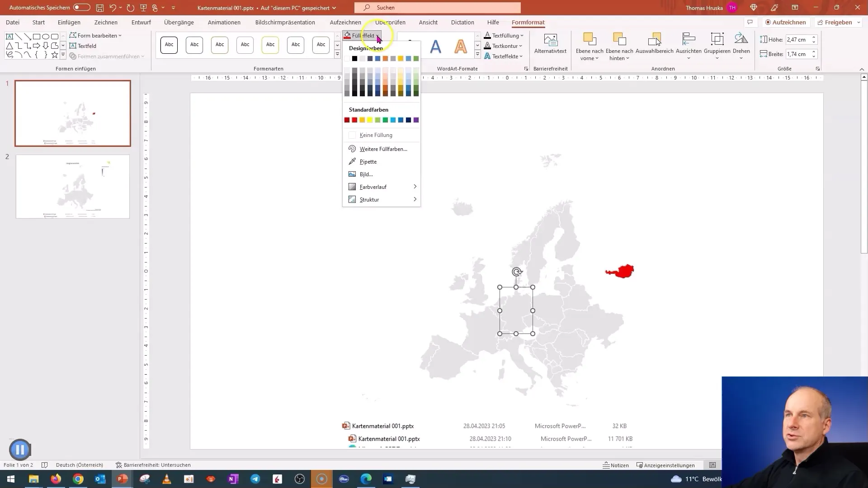Pick purple from Standardfarben
This screenshot has height=488, width=868.
(416, 120)
